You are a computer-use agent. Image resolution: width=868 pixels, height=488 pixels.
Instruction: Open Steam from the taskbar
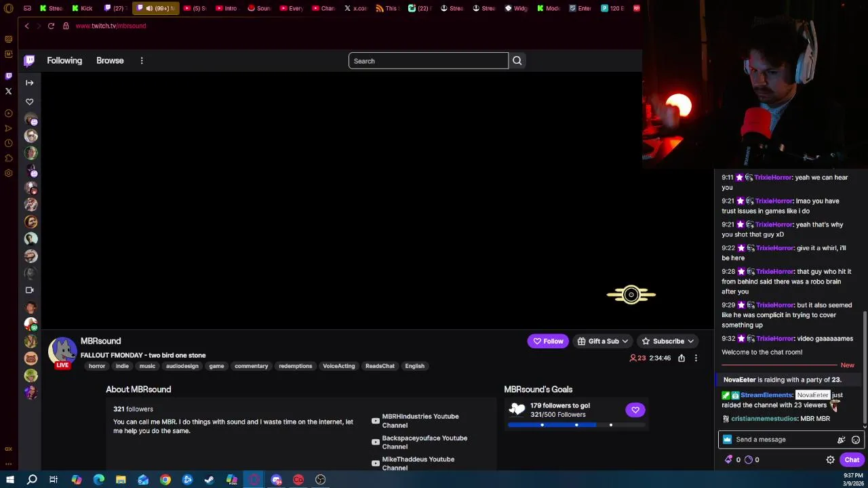click(210, 480)
